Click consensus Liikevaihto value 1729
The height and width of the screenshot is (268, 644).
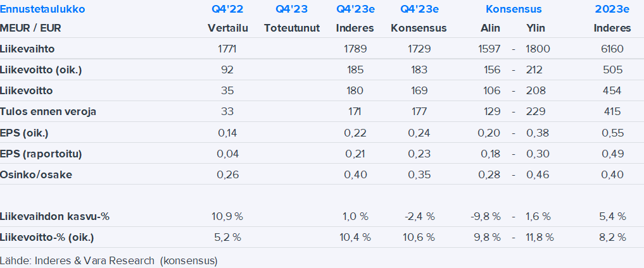pyautogui.click(x=419, y=48)
